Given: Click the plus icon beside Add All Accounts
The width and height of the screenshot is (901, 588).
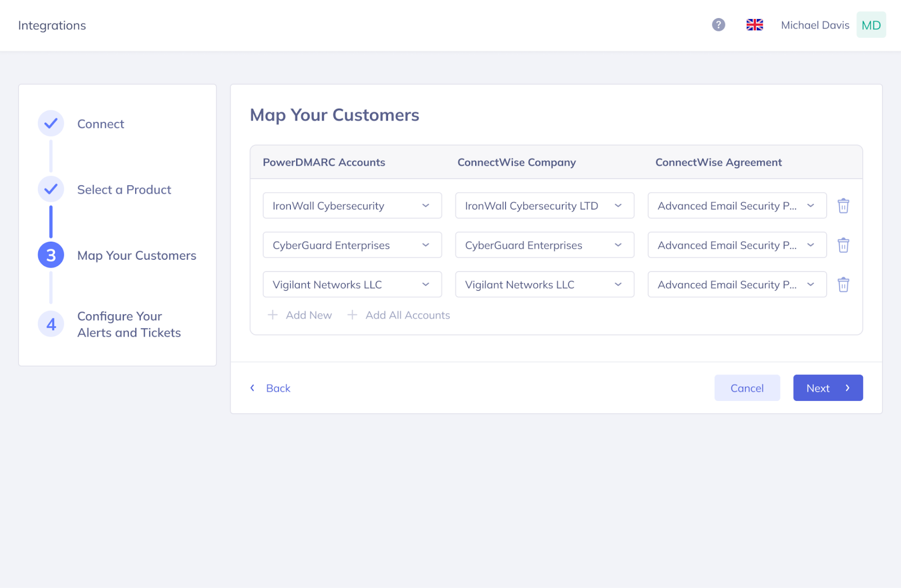Looking at the screenshot, I should 352,315.
